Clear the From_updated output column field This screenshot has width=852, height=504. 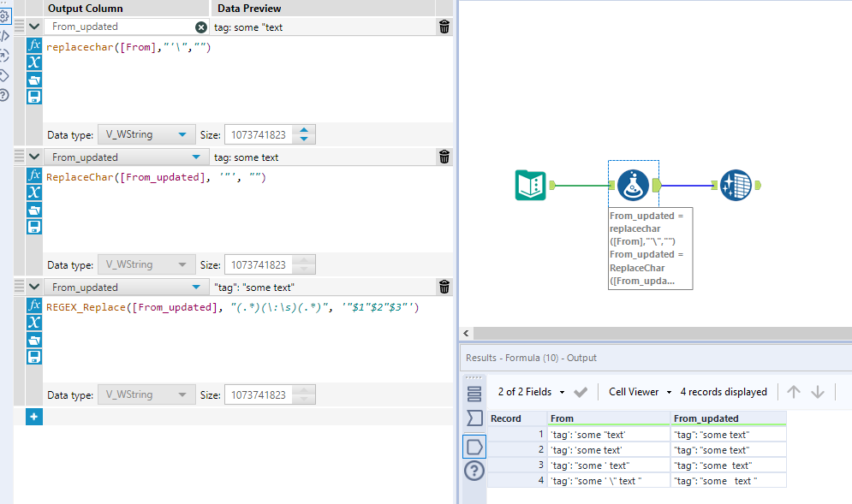pos(201,27)
